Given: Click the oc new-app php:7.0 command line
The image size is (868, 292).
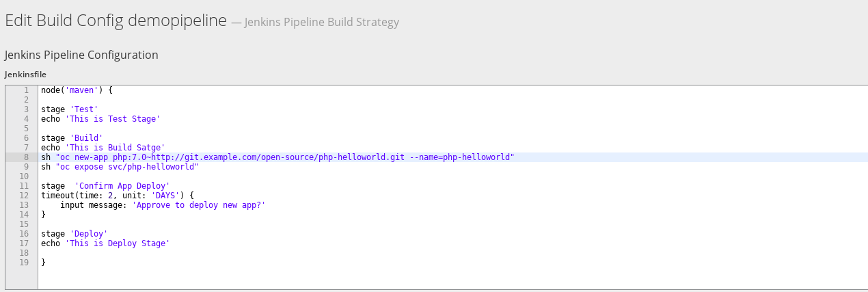Looking at the screenshot, I should [x=277, y=157].
